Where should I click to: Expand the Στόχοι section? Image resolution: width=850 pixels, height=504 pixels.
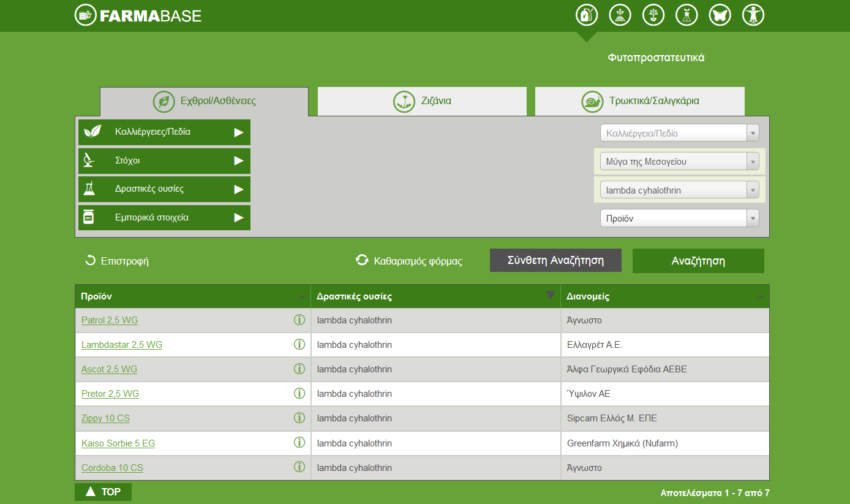click(x=164, y=161)
